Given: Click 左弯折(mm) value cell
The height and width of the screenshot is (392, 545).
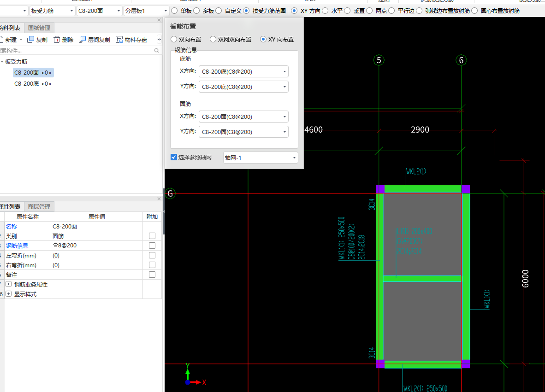Looking at the screenshot, I should point(97,256).
